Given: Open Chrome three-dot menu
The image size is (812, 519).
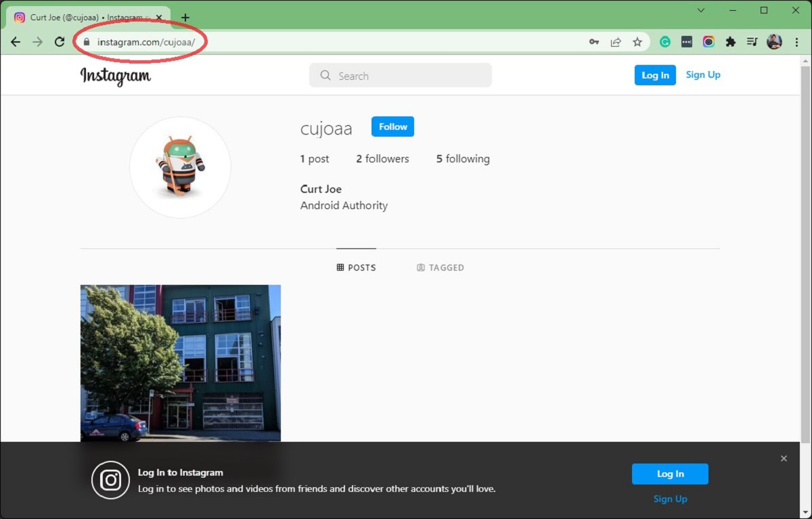Looking at the screenshot, I should (x=796, y=42).
